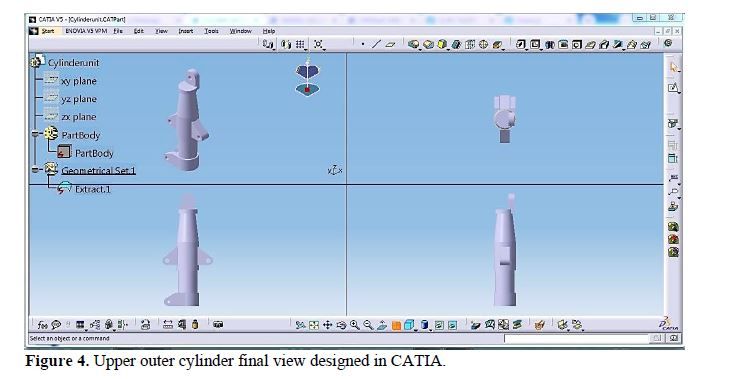The image size is (745, 379).
Task: Click the Select arrow tool in the right toolbar
Action: point(673,67)
